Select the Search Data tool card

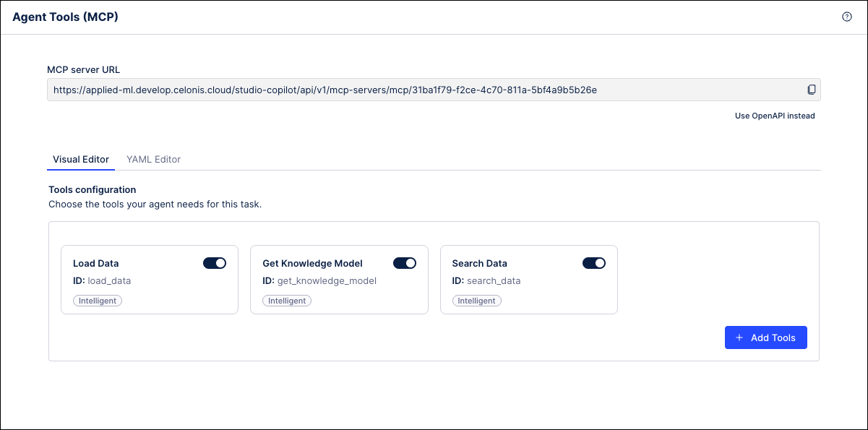[x=529, y=280]
